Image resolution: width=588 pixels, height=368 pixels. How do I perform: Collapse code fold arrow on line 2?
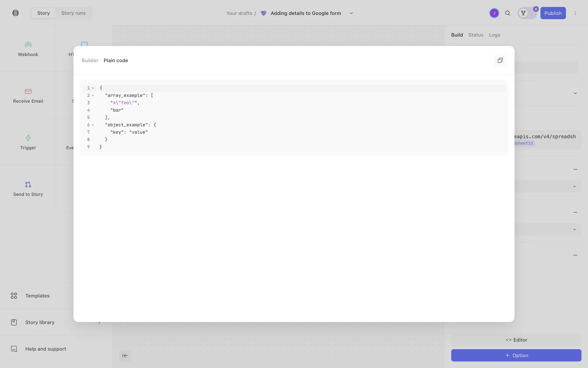[x=93, y=95]
